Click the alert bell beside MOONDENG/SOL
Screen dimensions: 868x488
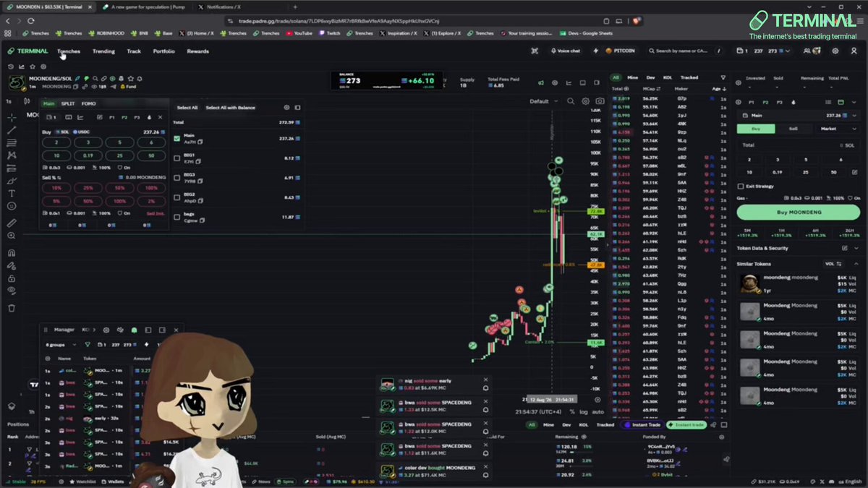[139, 78]
